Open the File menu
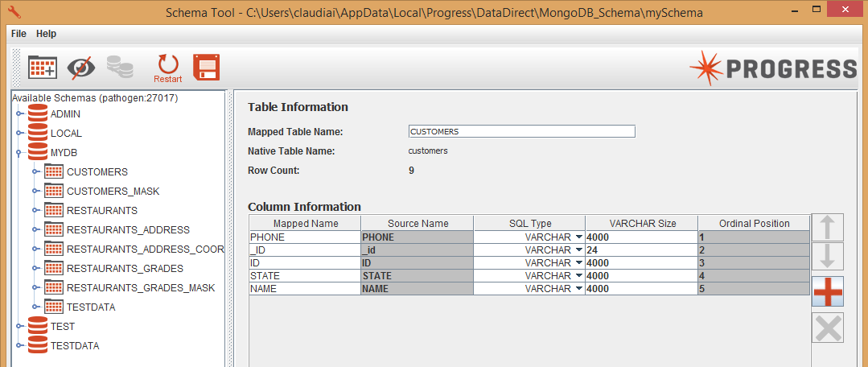Viewport: 868px width, 367px height. click(x=19, y=34)
